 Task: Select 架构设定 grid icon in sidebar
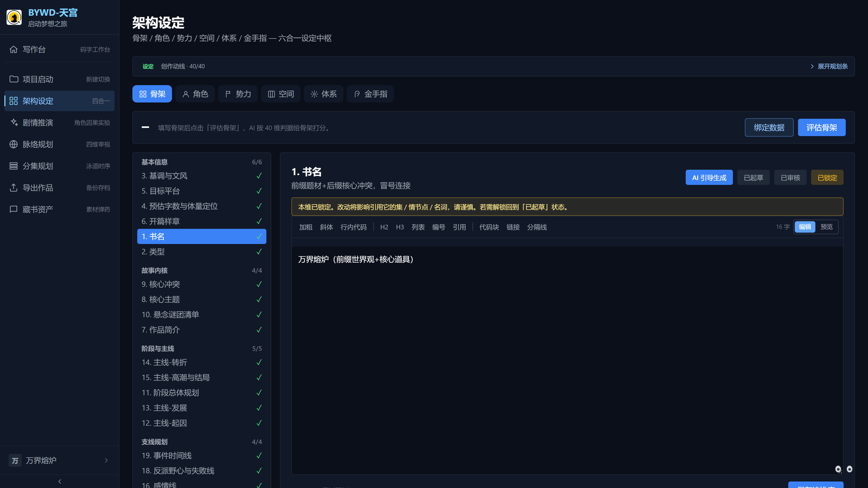[x=14, y=101]
